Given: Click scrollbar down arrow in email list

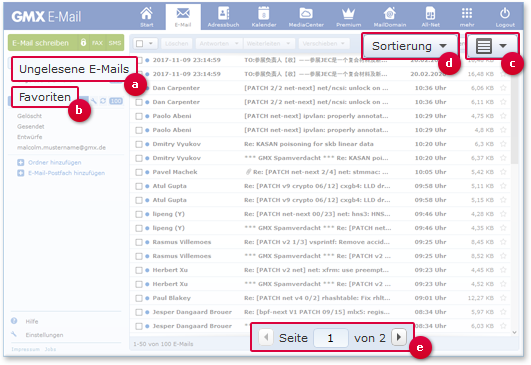Looking at the screenshot, I should click(514, 332).
